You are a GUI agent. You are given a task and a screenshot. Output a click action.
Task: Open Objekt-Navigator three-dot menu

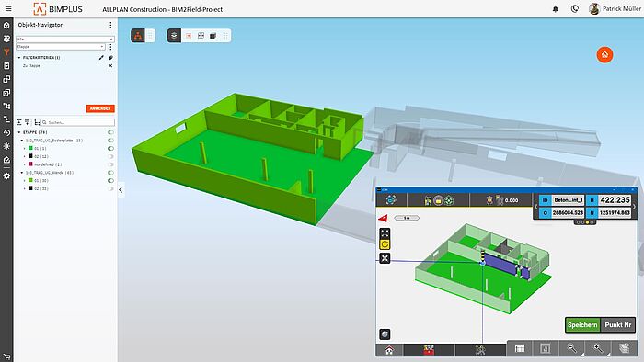click(110, 25)
